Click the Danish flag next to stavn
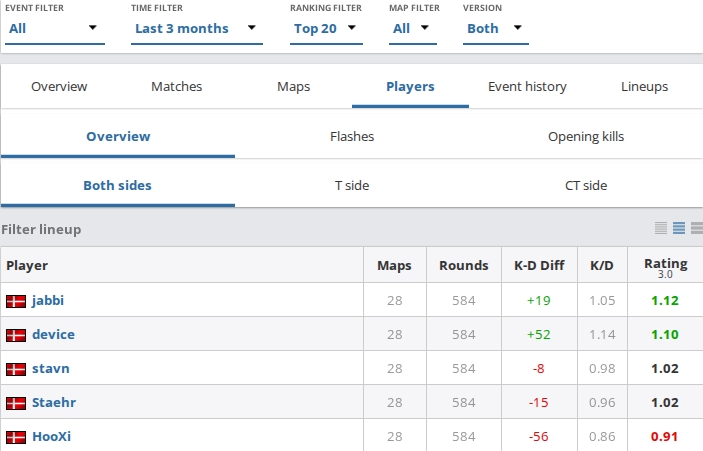The height and width of the screenshot is (451, 703). pyautogui.click(x=16, y=369)
